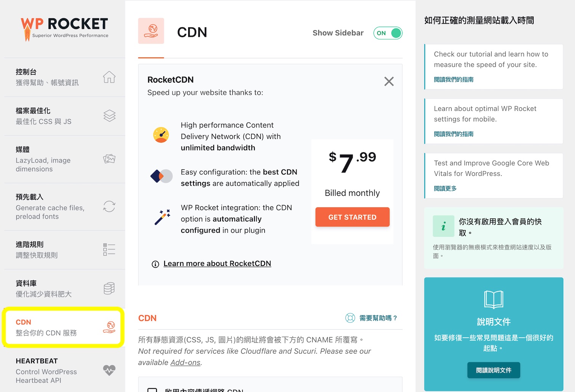This screenshot has height=392, width=575.
Task: Click the refresh arrows icon beside 預先載入
Action: (x=109, y=206)
